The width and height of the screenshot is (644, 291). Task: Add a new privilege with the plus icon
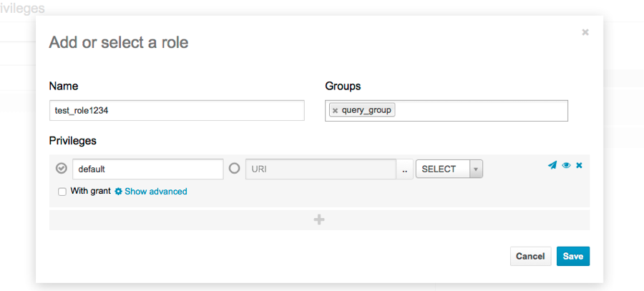point(319,220)
